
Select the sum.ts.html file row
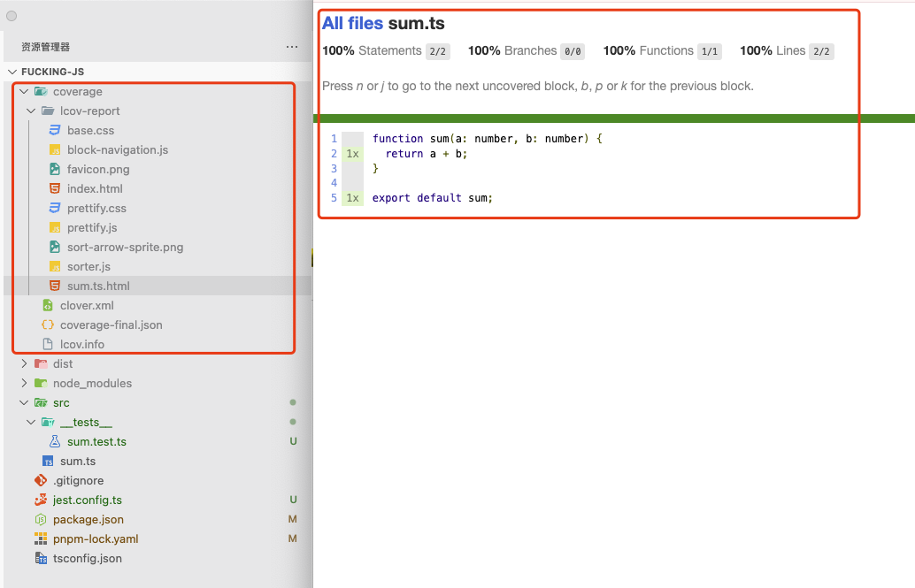(158, 286)
